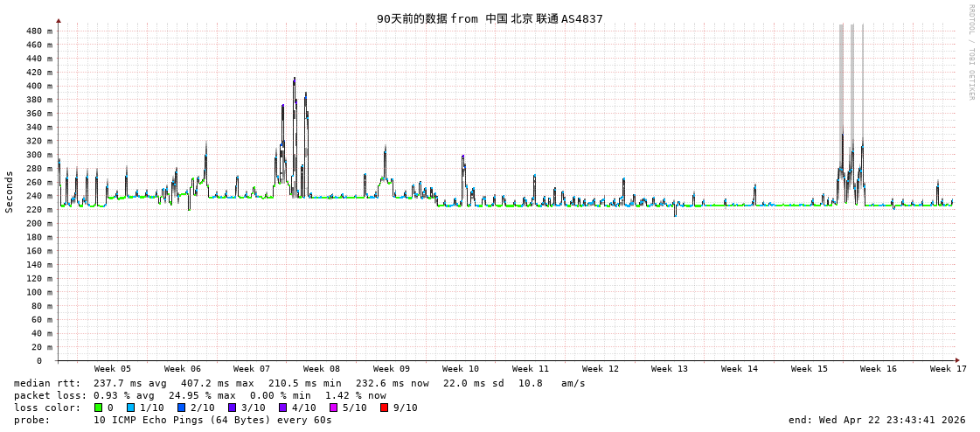980x432 pixels.
Task: Click the Week 17 axis label
Action: coord(948,369)
